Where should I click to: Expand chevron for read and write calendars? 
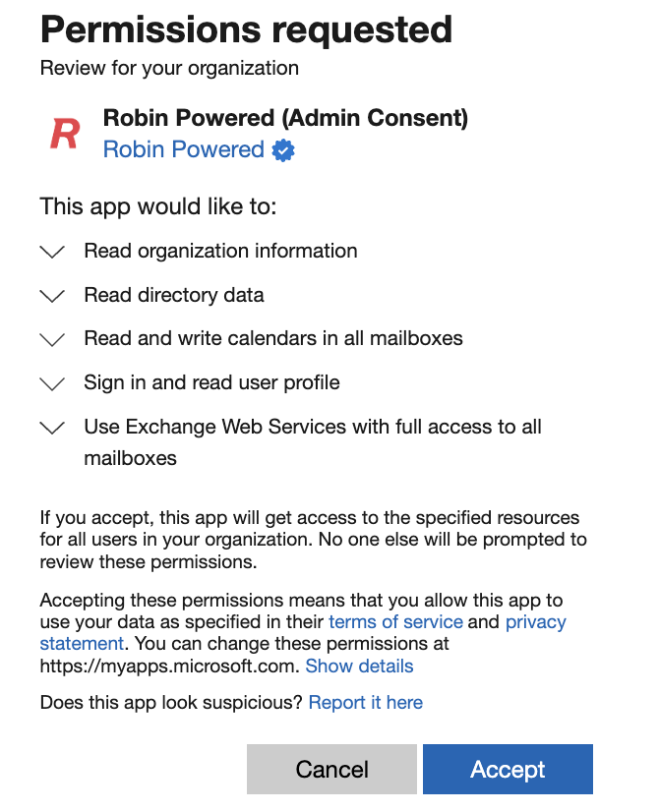52,340
